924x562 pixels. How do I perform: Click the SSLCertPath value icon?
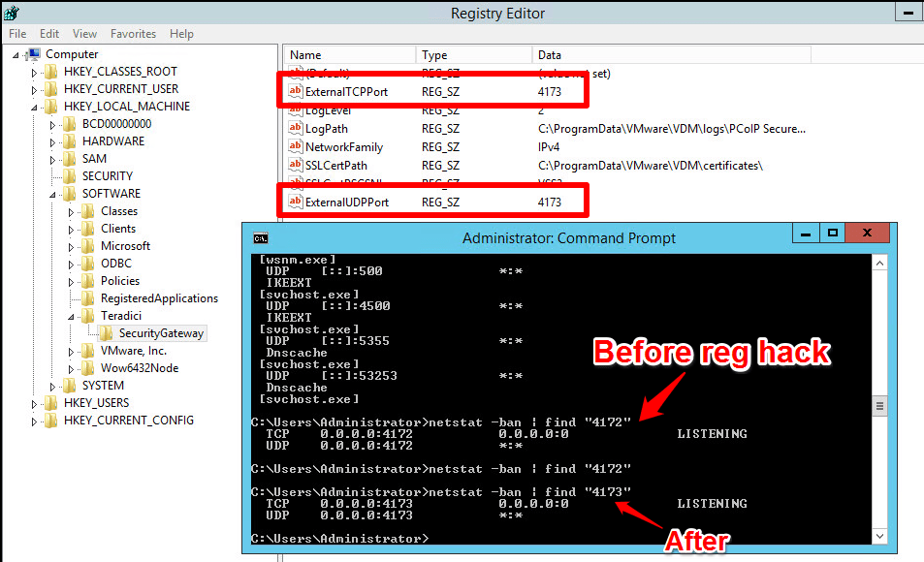click(296, 166)
